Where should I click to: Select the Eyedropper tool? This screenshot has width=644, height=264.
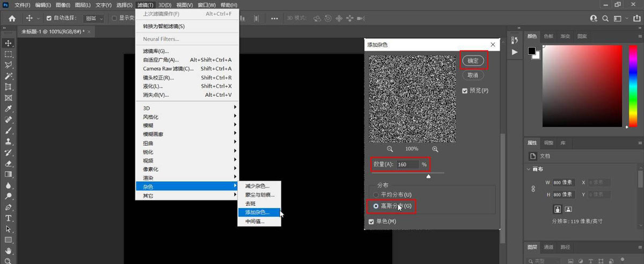tap(9, 109)
